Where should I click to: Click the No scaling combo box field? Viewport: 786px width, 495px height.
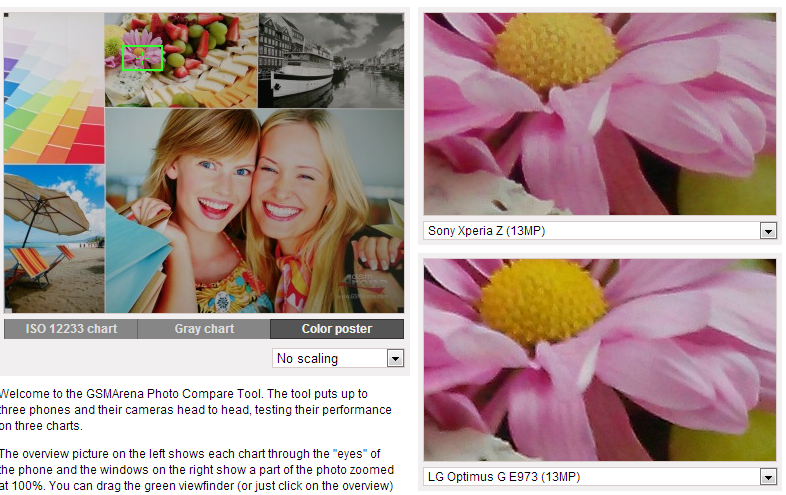[x=338, y=359]
